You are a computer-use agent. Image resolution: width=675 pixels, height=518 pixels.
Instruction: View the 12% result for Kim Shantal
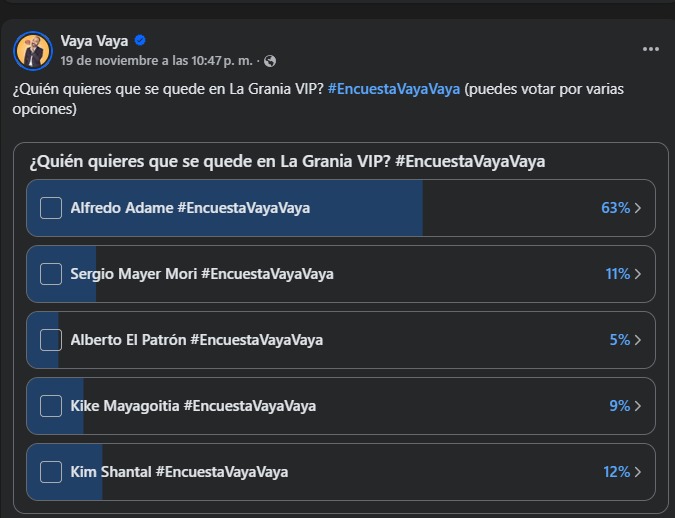click(x=617, y=472)
